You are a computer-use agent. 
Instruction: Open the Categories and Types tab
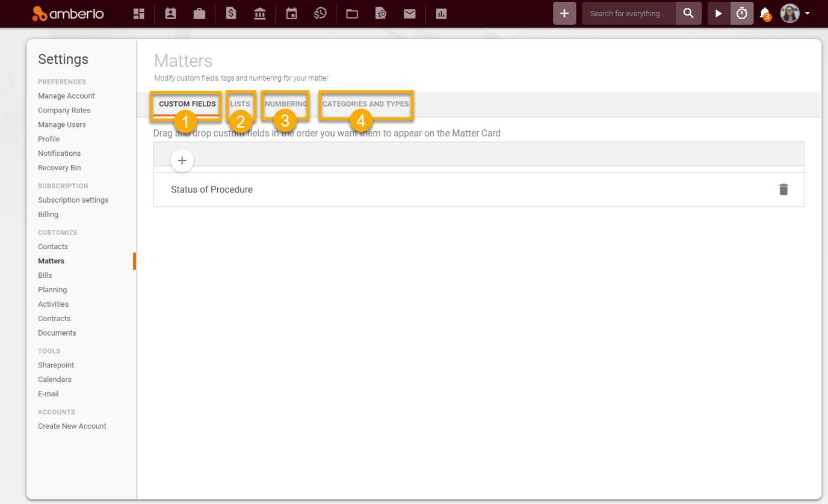[365, 104]
